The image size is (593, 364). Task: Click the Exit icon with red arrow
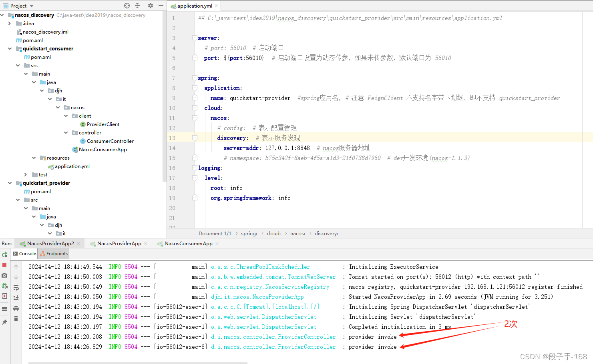coord(4,296)
